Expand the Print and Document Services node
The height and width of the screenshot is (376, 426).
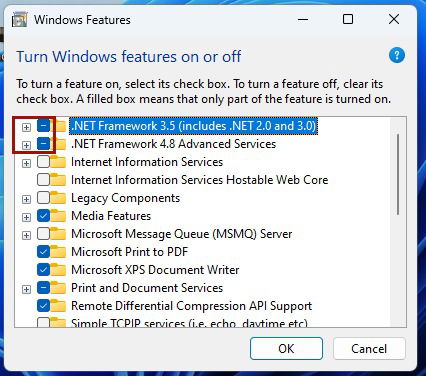click(26, 289)
